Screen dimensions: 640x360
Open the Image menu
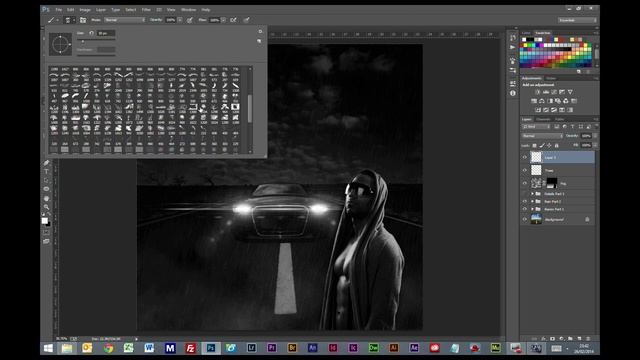click(85, 9)
